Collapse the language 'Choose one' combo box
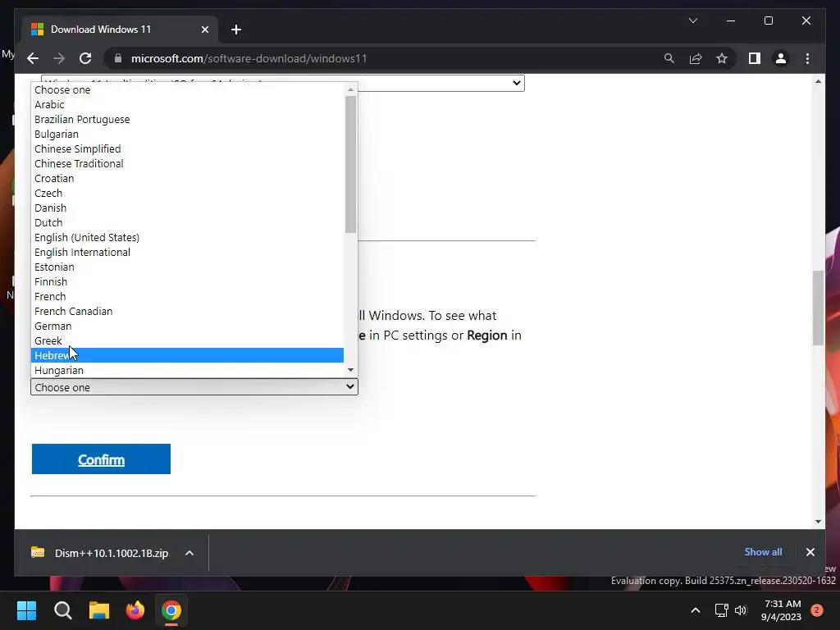Screen dimensions: 840x630 click(x=194, y=387)
